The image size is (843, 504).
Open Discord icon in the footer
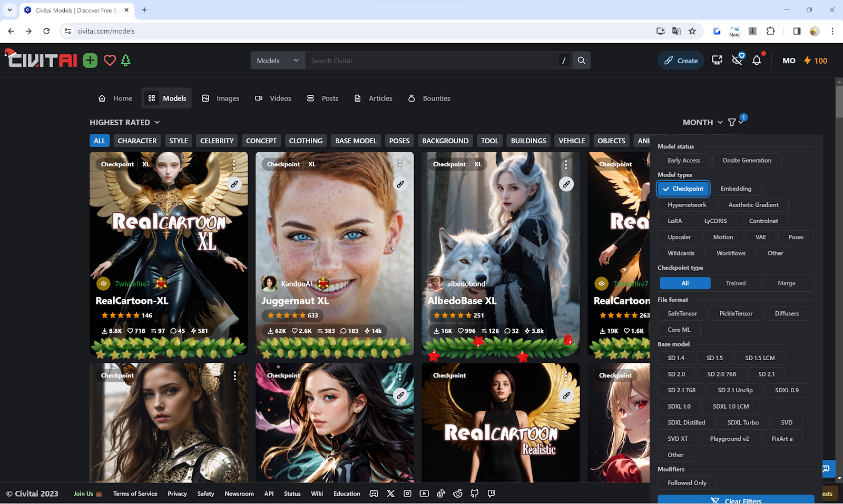(x=374, y=493)
